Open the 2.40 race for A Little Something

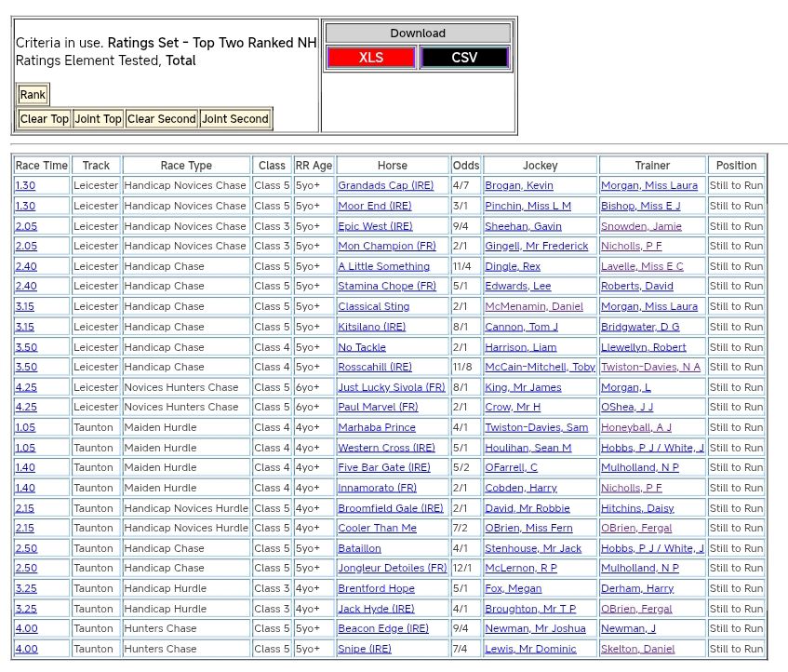point(26,266)
